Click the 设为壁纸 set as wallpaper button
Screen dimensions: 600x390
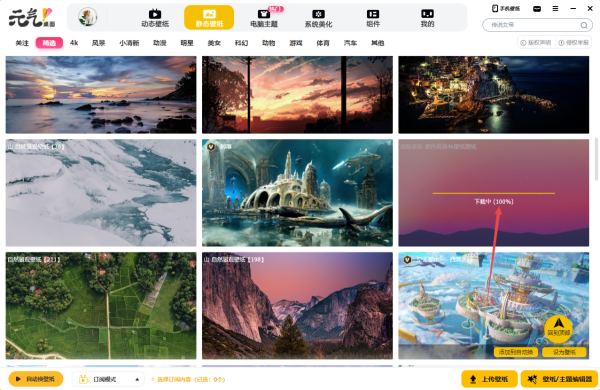click(564, 352)
